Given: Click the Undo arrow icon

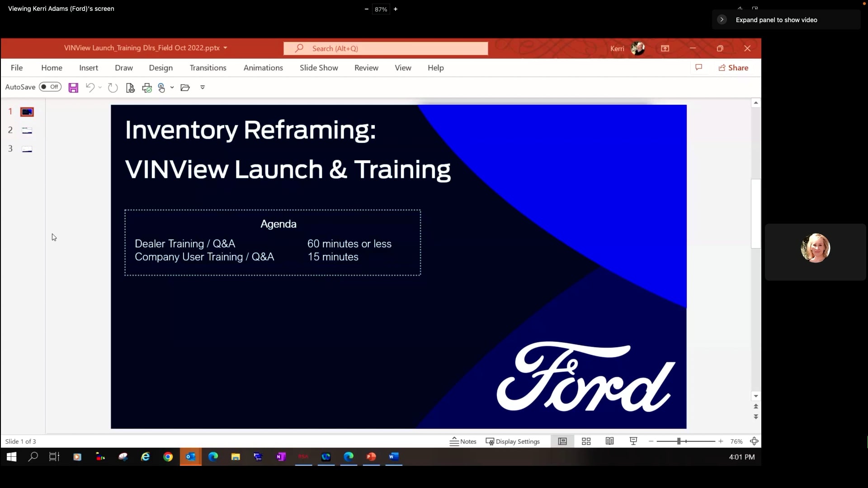Looking at the screenshot, I should pos(90,87).
